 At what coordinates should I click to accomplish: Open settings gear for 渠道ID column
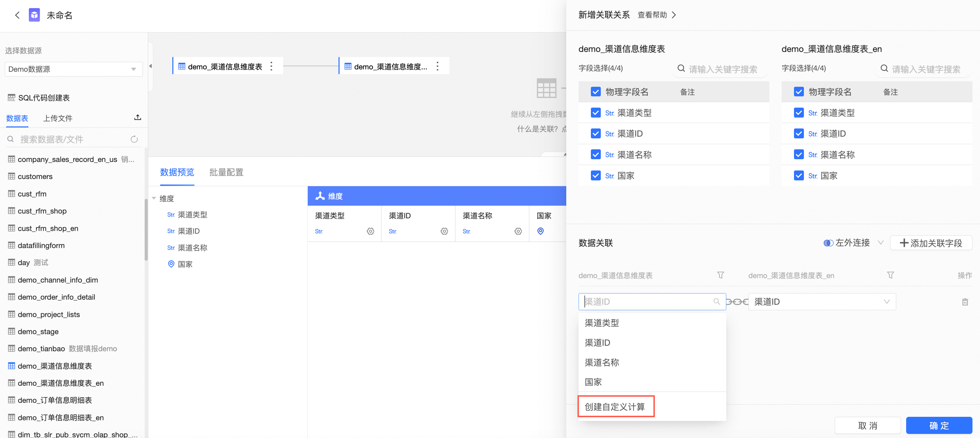click(444, 232)
